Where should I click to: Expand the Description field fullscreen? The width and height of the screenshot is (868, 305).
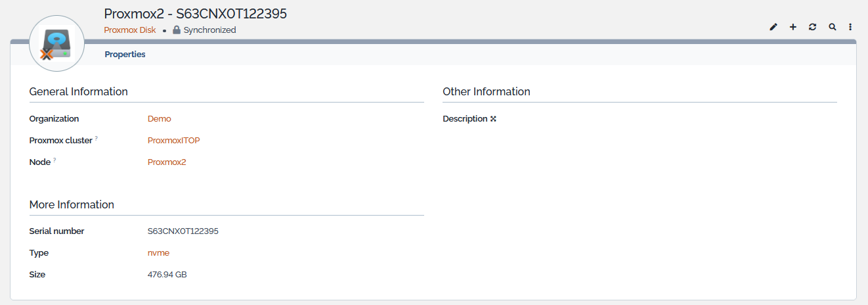[x=494, y=119]
